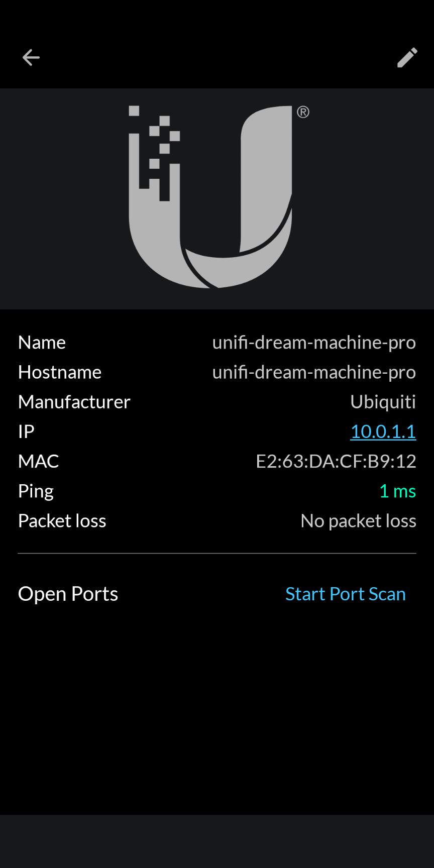
Task: Select MAC address E2:63:DA:CF:B9:12
Action: [x=336, y=461]
